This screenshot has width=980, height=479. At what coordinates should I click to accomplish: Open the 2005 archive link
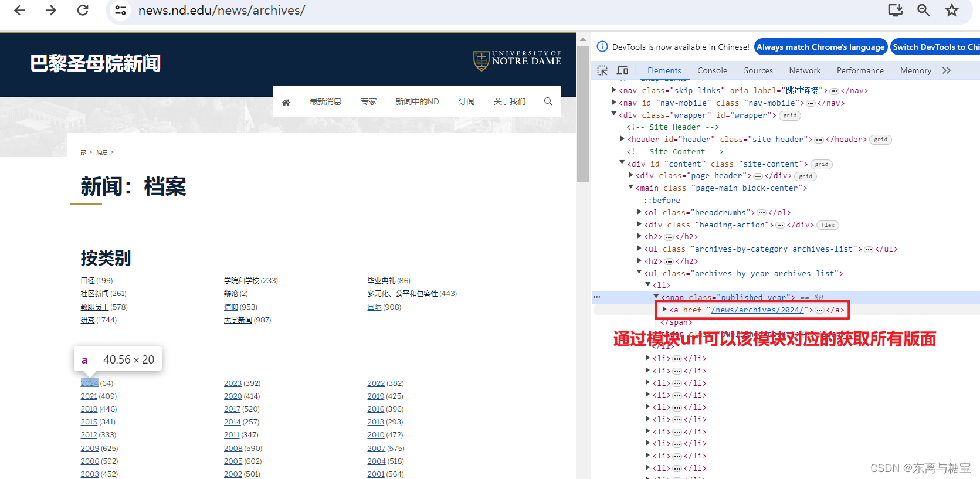tap(233, 461)
